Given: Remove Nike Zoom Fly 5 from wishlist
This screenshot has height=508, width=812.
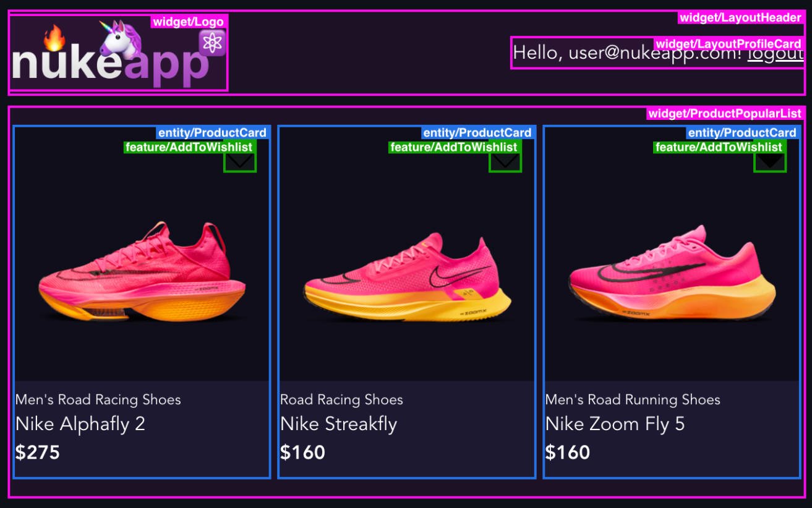Looking at the screenshot, I should tap(770, 163).
